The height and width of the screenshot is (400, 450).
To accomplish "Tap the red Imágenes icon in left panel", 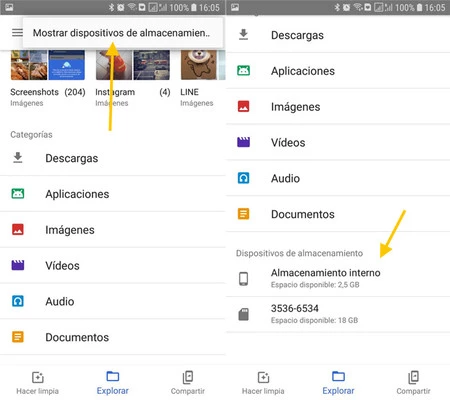I will click(18, 229).
